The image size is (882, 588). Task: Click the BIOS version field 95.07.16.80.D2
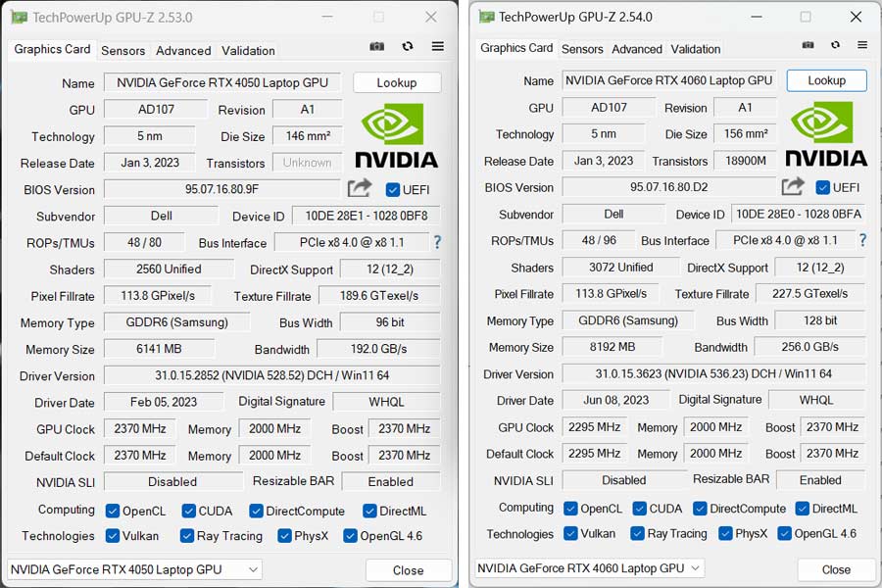tap(668, 187)
